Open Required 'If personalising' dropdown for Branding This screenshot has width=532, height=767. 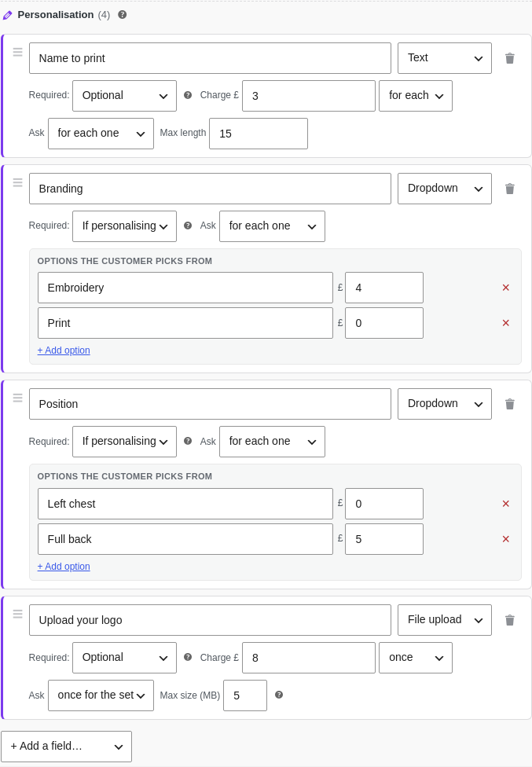point(124,226)
